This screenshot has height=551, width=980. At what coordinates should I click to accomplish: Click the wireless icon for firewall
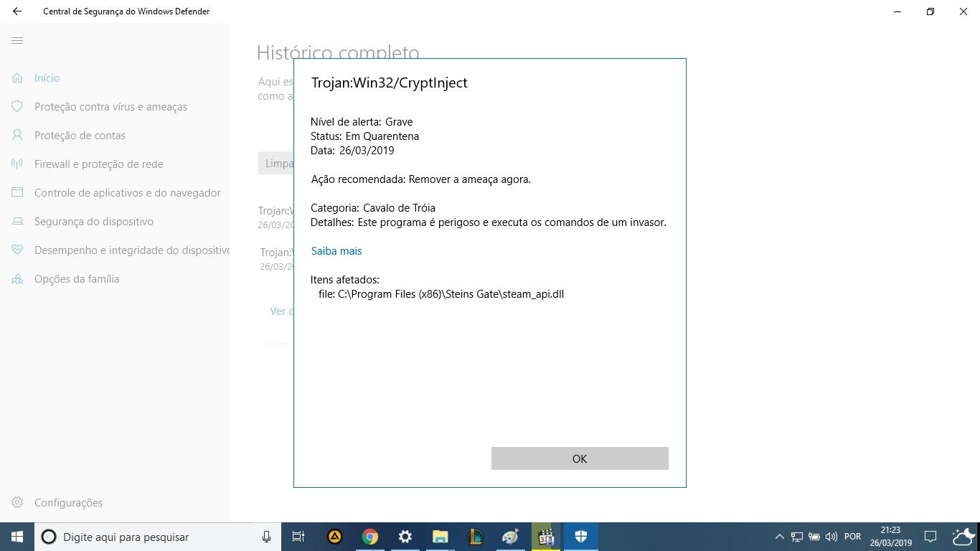(x=17, y=164)
